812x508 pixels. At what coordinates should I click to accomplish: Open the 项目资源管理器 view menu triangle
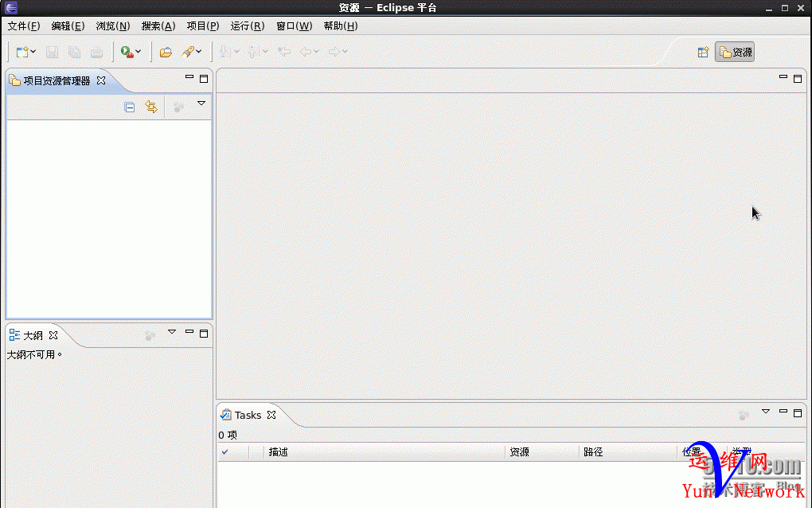click(x=201, y=104)
